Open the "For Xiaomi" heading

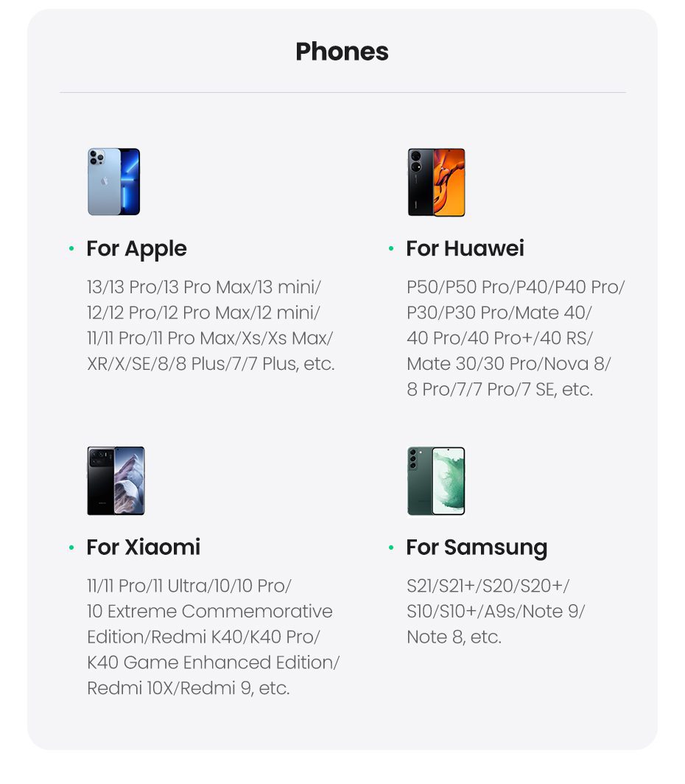[x=143, y=547]
